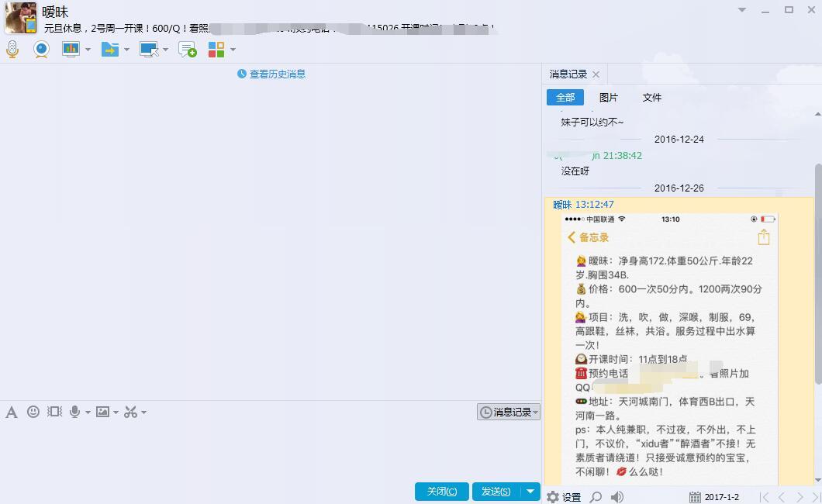Expand the send picture options arrow
Image resolution: width=822 pixels, height=504 pixels.
click(116, 413)
